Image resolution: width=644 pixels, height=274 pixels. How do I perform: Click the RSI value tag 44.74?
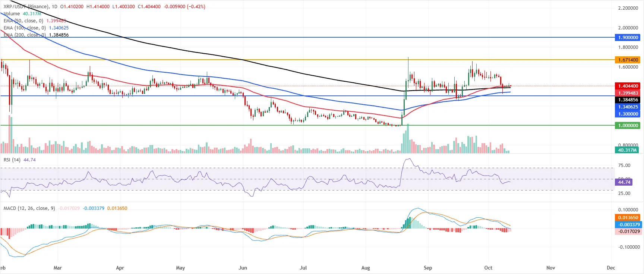(624, 182)
